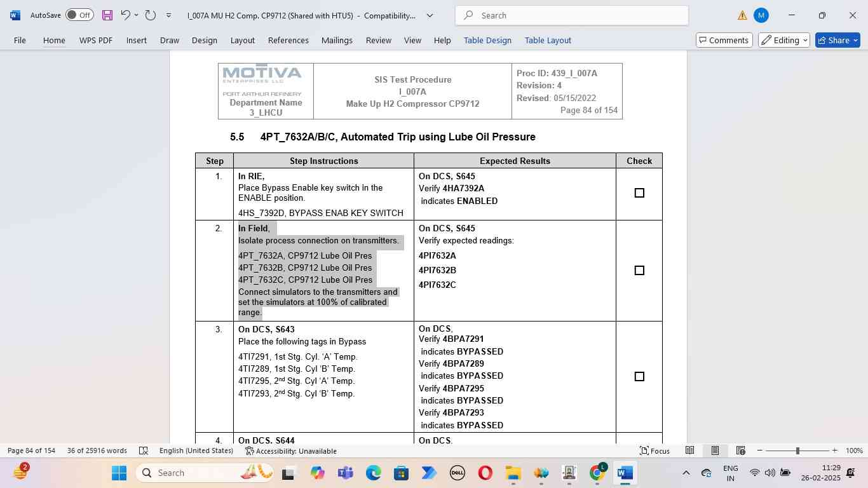868x488 pixels.
Task: Launch Microsoft Edge from taskbar
Action: coord(373,473)
